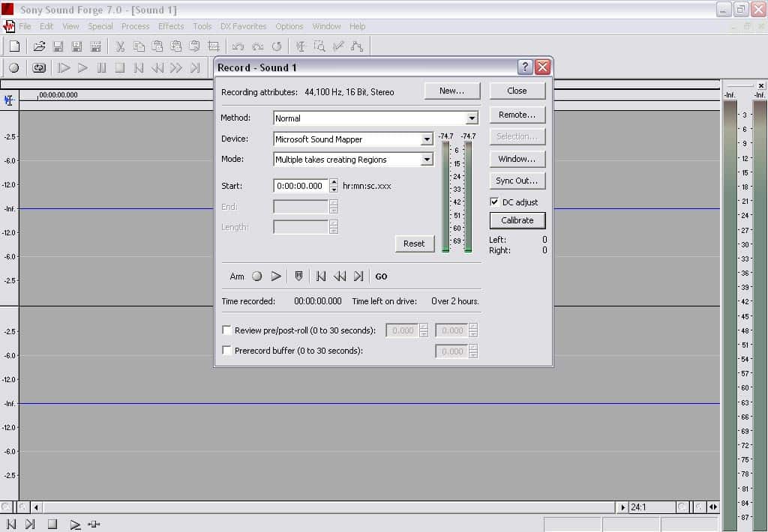This screenshot has width=768, height=532.
Task: Click Go to Start in Record dialog
Action: [x=321, y=276]
